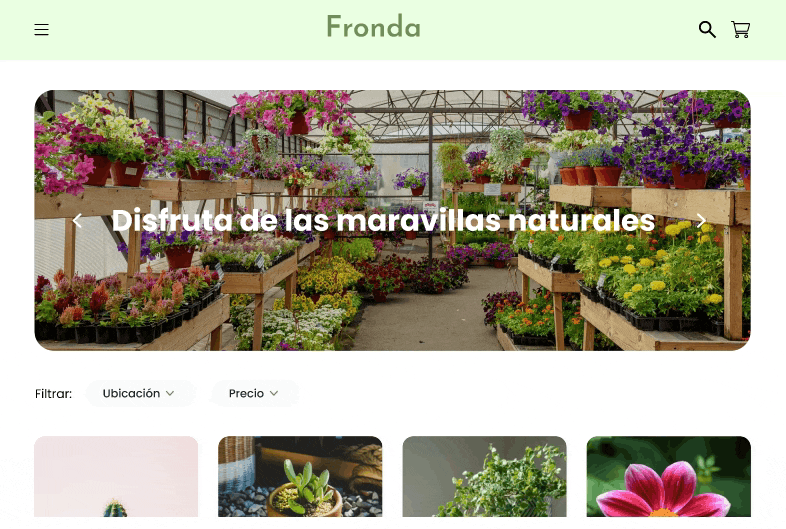Advance to the next carousel slide
This screenshot has height=529, width=786.
[701, 220]
